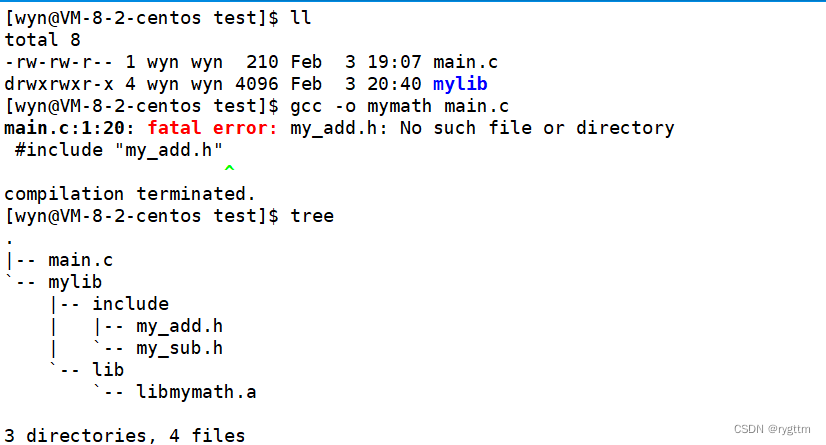The image size is (826, 445).
Task: Click the total 8 line
Action: tap(42, 40)
